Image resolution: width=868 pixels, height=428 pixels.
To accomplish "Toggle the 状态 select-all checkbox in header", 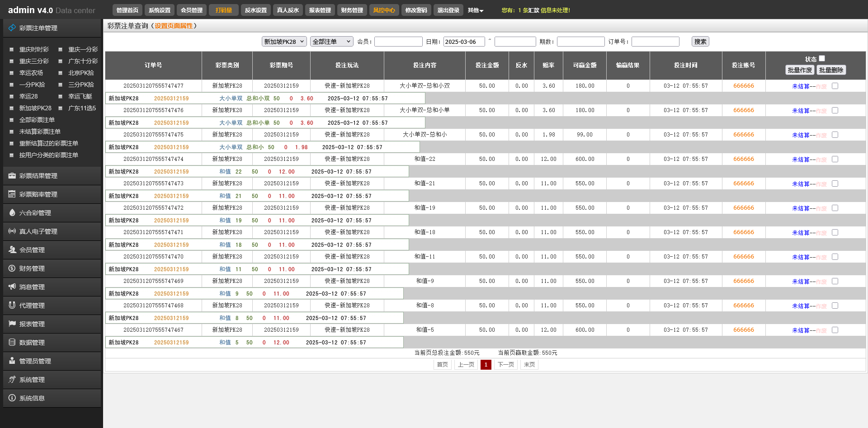I will (822, 58).
